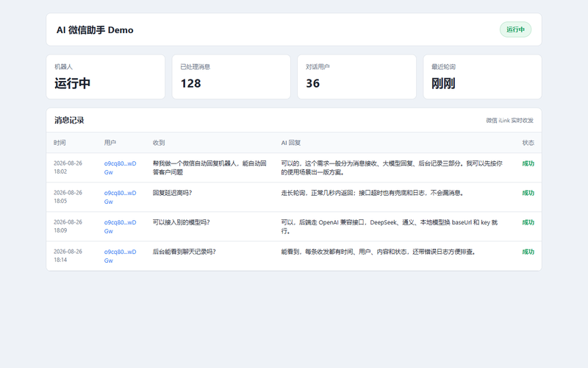Viewport: 588px width, 368px height.
Task: Open user link in the 18:09 row
Action: [x=120, y=227]
